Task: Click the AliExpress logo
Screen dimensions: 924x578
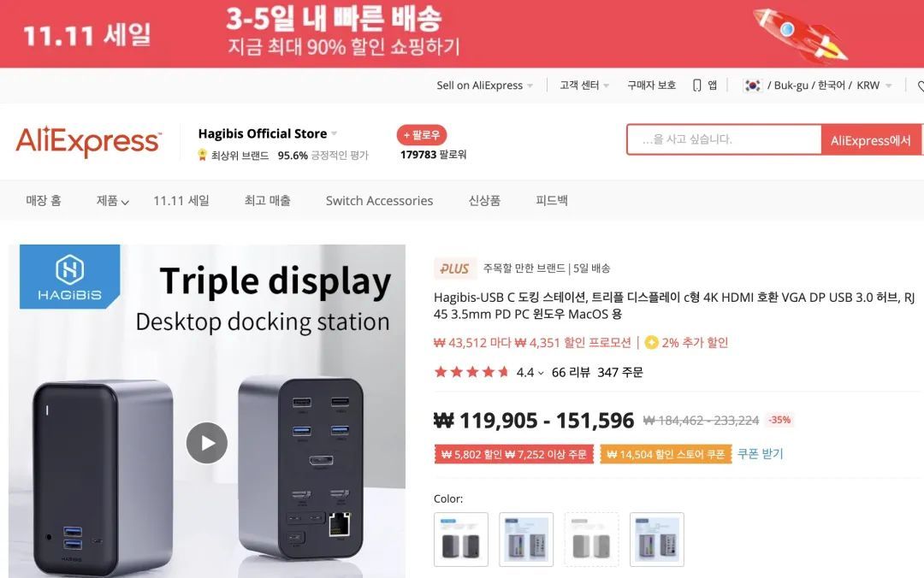Action: coord(88,141)
